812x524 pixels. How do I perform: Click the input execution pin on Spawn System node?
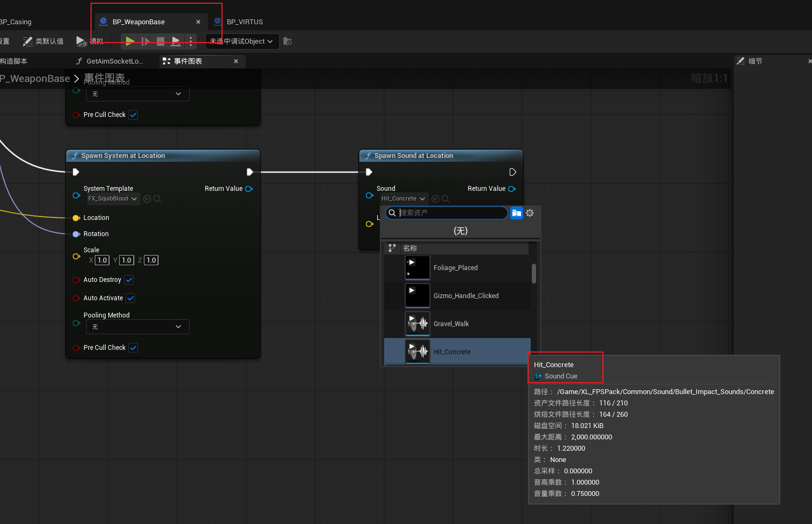tap(76, 172)
